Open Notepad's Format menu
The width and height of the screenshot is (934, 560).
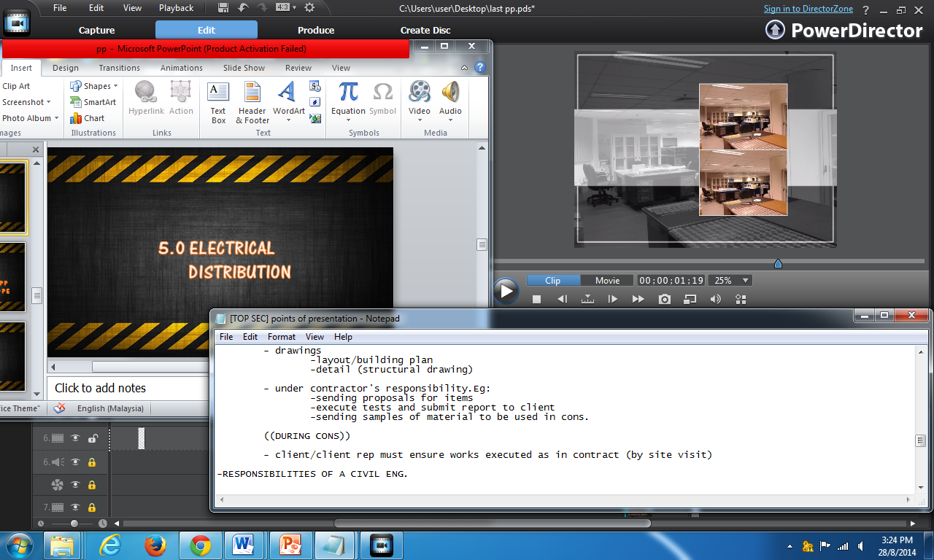pyautogui.click(x=282, y=337)
